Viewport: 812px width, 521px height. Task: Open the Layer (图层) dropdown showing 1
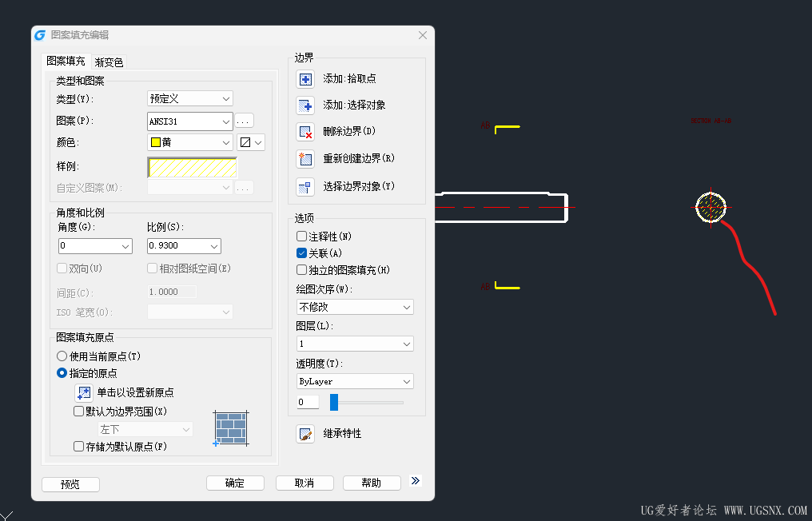coord(355,344)
